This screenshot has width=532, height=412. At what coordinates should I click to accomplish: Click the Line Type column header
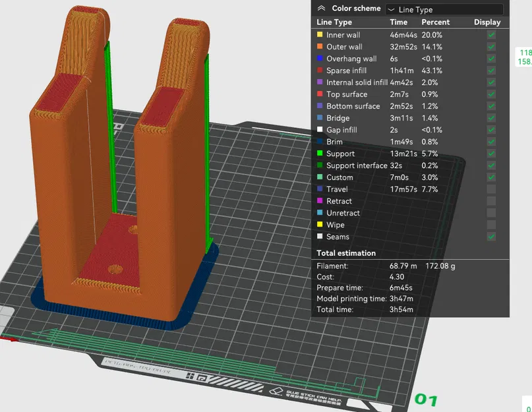pyautogui.click(x=334, y=22)
